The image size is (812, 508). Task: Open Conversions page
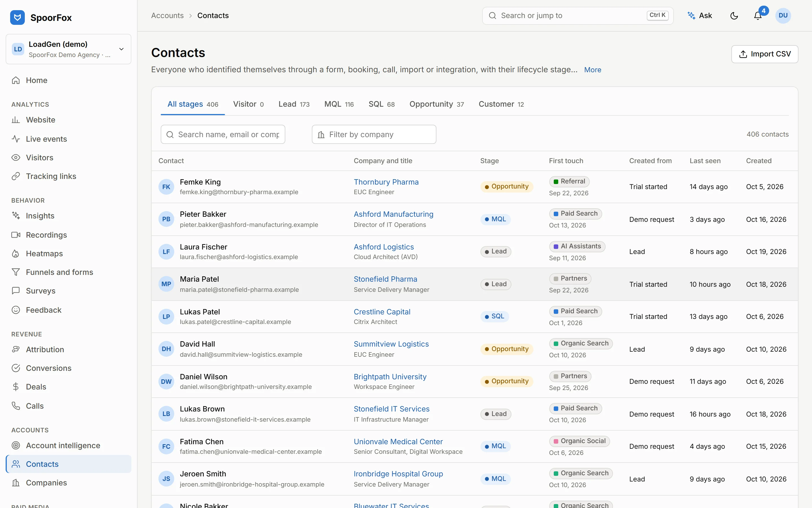[x=68, y=368]
